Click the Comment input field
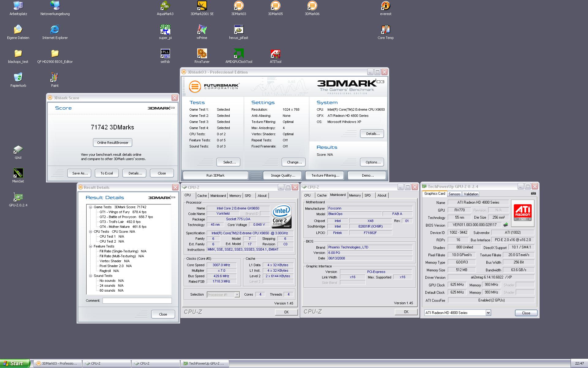This screenshot has height=368, width=588. tap(137, 301)
